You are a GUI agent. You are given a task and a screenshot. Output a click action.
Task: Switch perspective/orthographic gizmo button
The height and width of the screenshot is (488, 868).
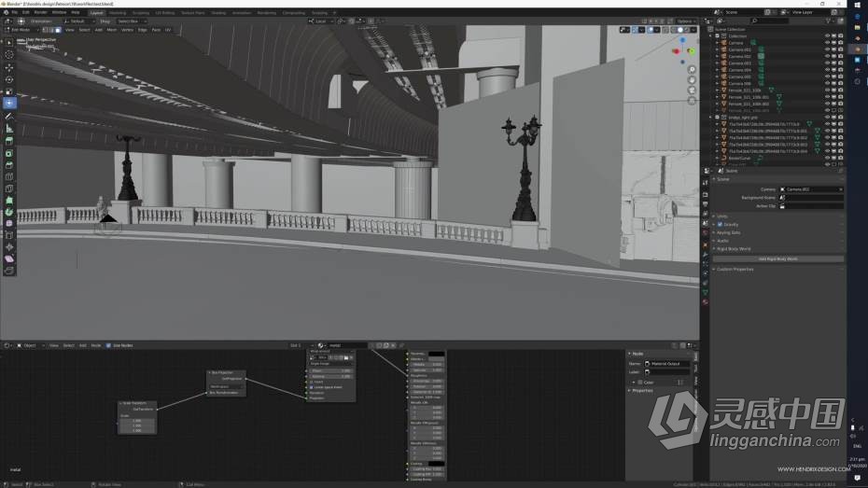[692, 101]
